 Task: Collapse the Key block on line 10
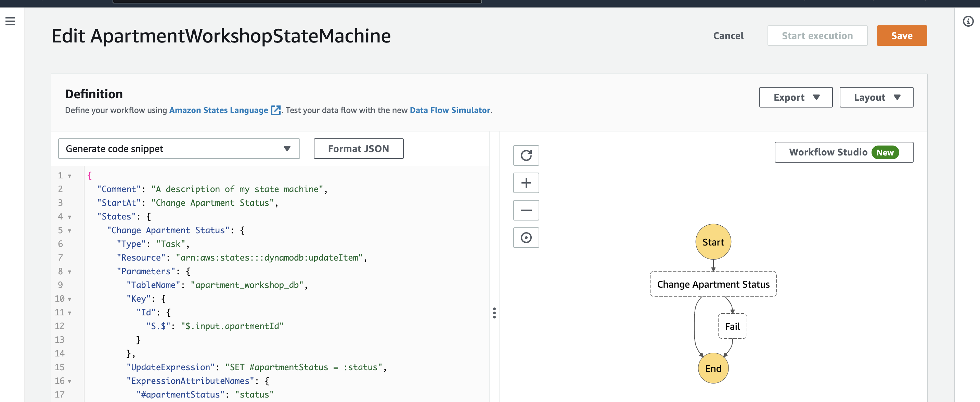pos(69,299)
